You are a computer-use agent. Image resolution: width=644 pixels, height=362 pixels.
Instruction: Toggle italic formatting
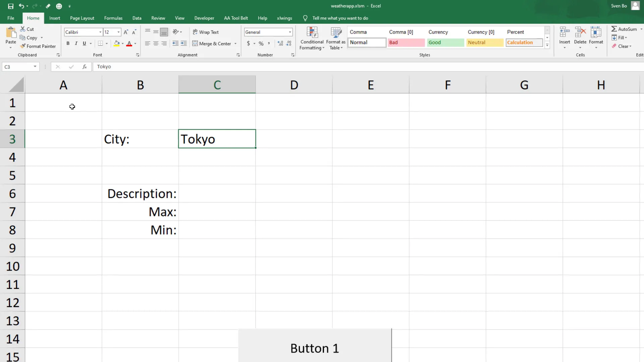76,43
